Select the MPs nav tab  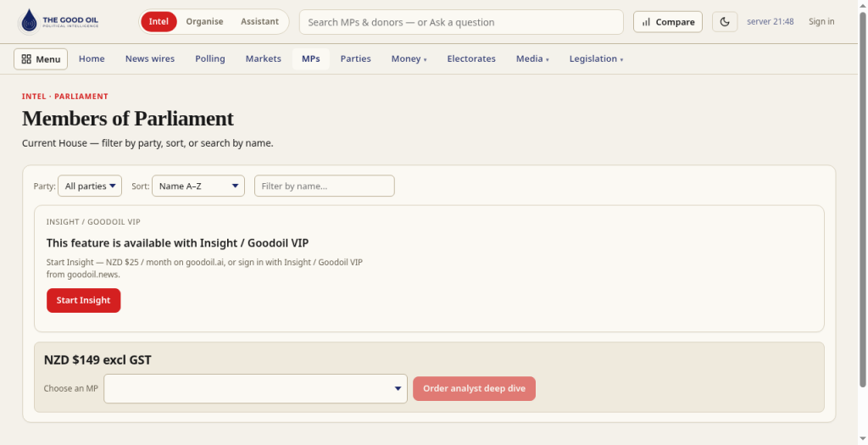pos(310,58)
